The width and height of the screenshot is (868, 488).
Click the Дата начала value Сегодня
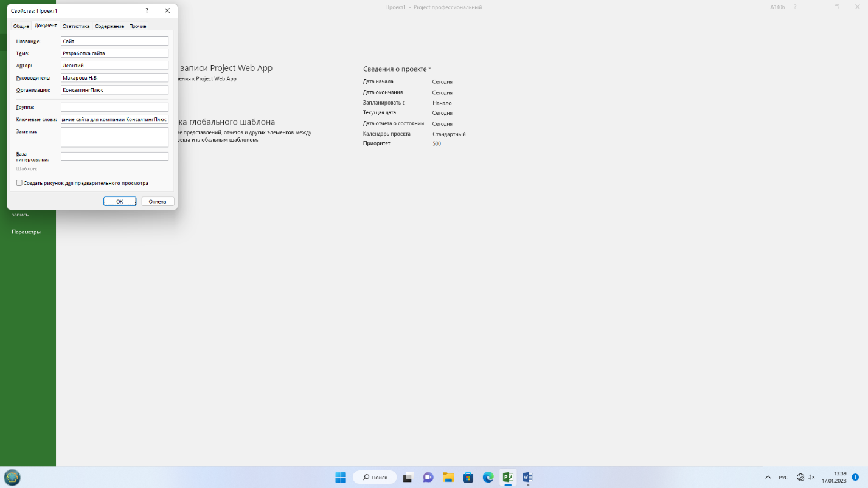coord(442,81)
